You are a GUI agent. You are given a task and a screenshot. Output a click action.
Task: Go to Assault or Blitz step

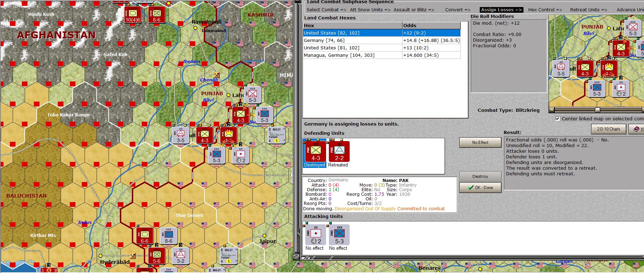413,10
